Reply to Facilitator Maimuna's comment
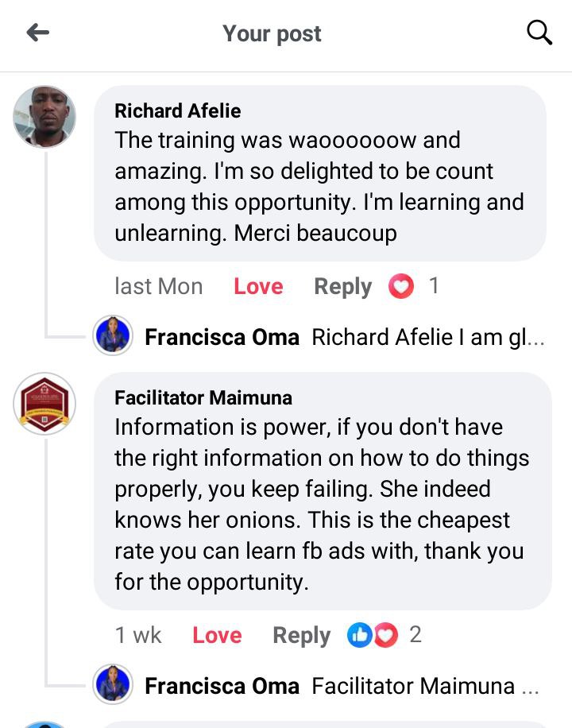 [x=301, y=635]
